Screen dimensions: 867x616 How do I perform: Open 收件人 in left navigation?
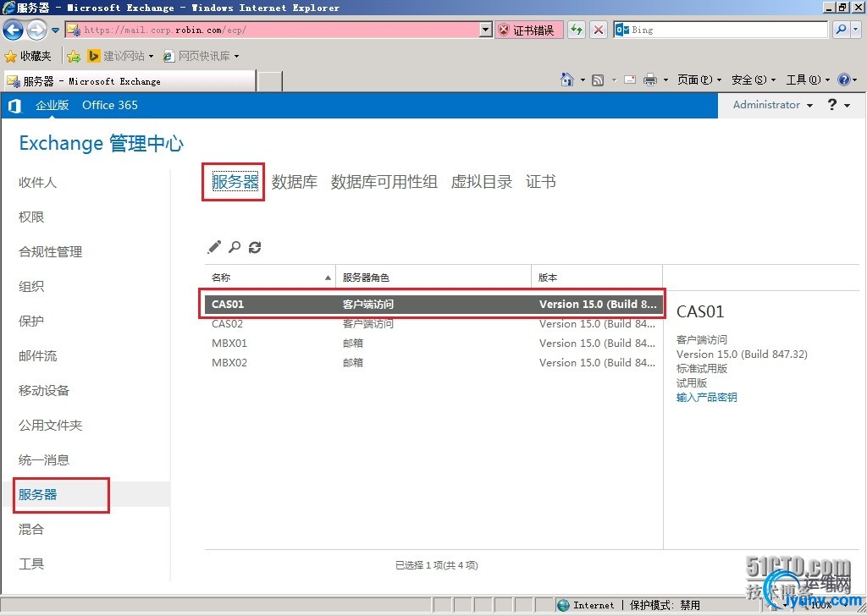click(x=37, y=182)
